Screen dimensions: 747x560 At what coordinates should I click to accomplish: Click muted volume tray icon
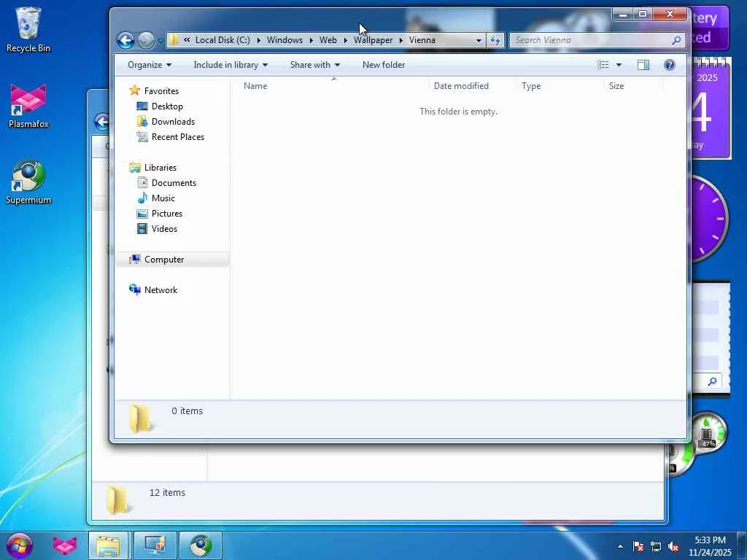[x=673, y=546]
